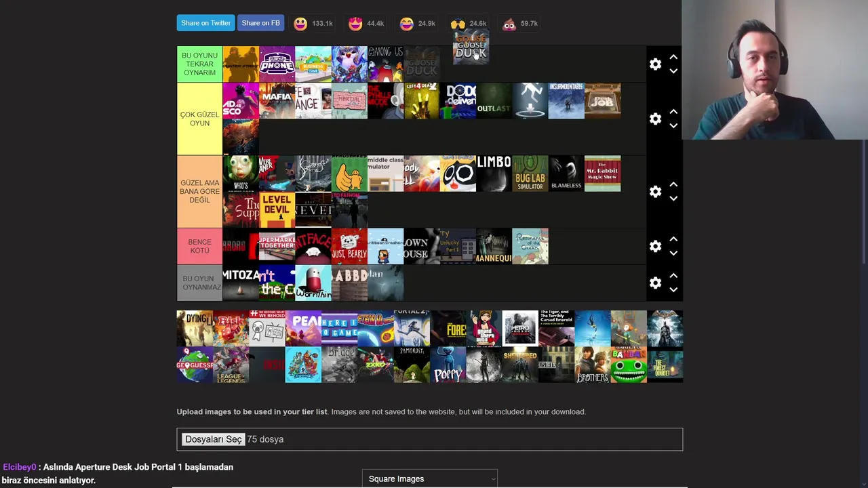The image size is (868, 488).
Task: Move BENCE KÖTÜ tier up
Action: pyautogui.click(x=673, y=239)
